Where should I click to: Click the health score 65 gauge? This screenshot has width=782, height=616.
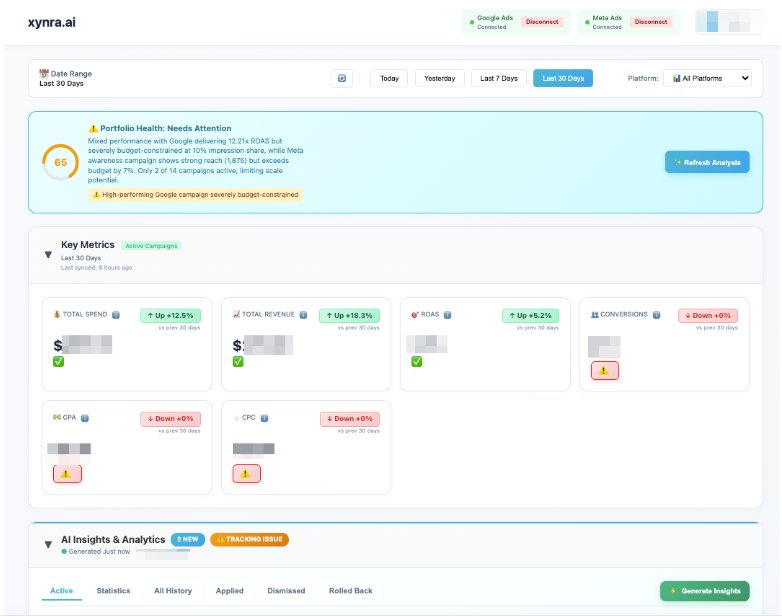tap(60, 162)
